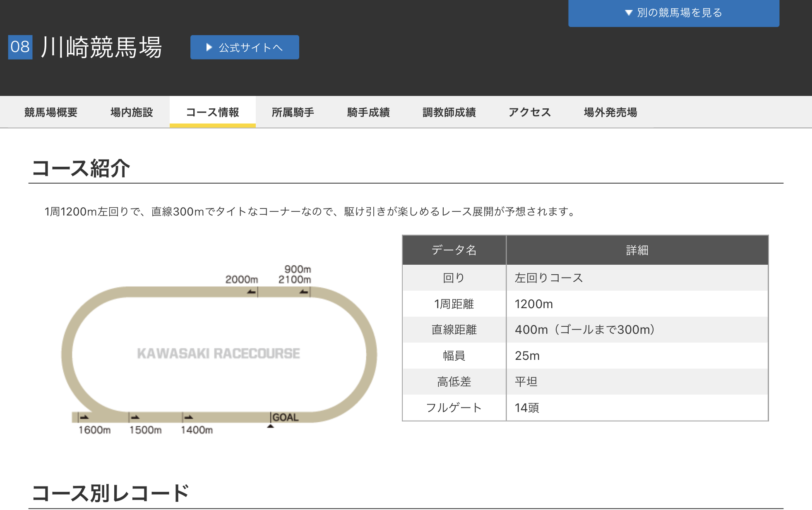Open the 場内施設 tab
This screenshot has height=510, width=812.
point(132,112)
